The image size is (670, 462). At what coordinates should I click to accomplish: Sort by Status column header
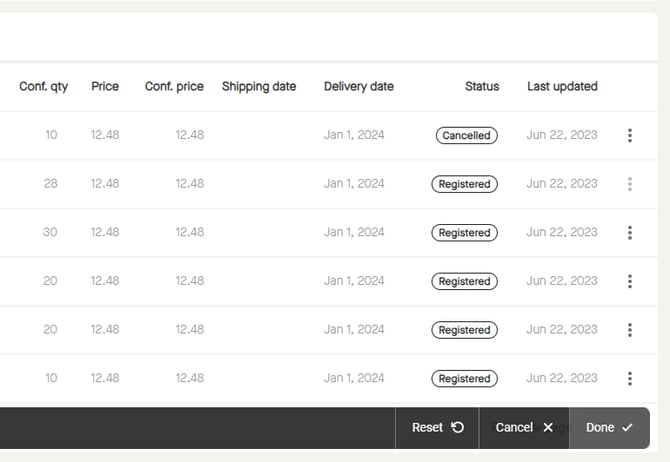click(x=481, y=86)
